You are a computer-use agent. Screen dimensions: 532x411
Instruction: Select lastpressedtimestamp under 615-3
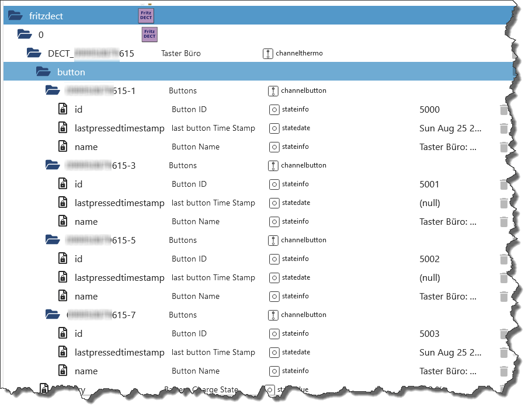click(x=120, y=203)
